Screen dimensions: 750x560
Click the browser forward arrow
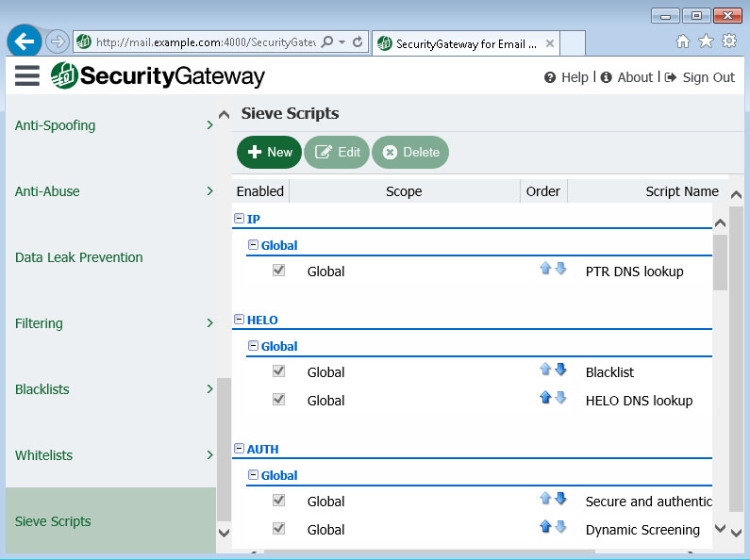click(x=58, y=41)
